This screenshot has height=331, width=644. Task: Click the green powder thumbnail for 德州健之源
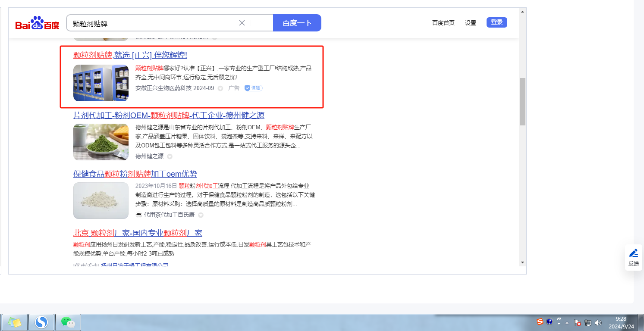(x=101, y=142)
